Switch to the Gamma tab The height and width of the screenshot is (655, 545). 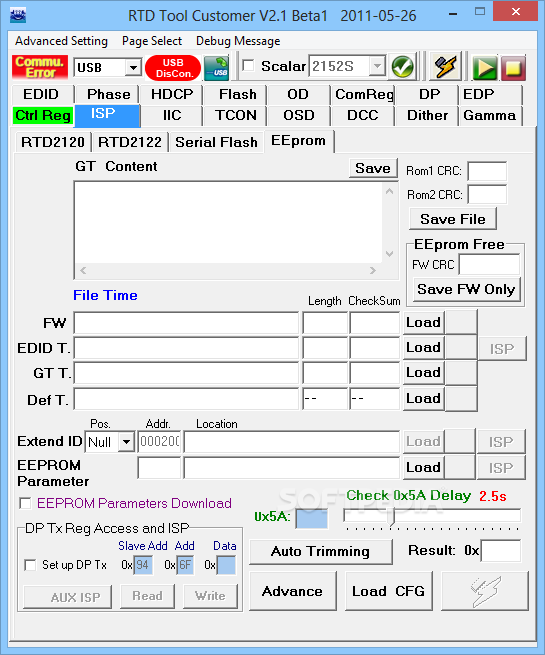pos(489,115)
